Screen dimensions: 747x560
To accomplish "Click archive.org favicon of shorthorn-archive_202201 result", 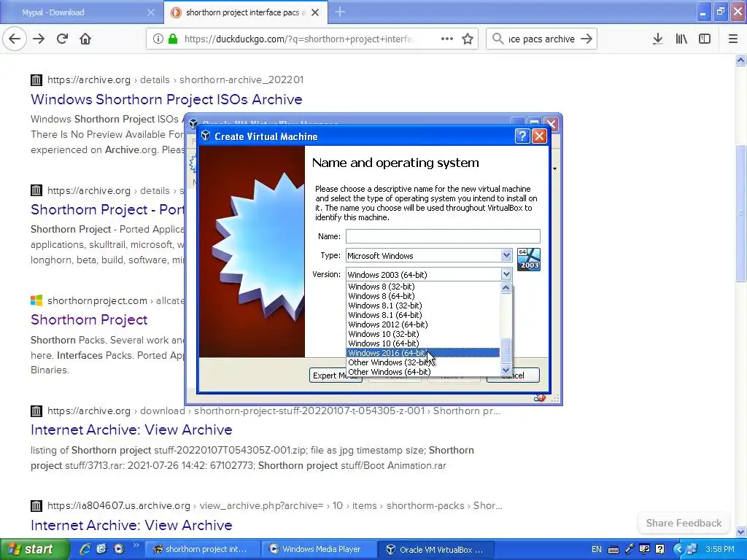I will pos(36,79).
